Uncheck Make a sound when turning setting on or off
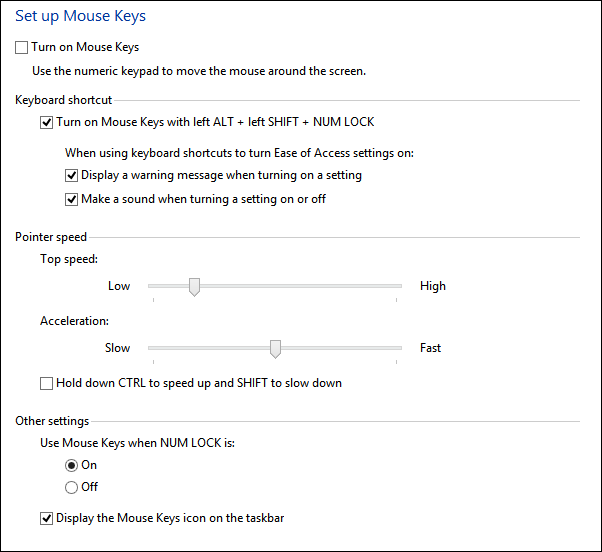This screenshot has width=602, height=552. click(x=71, y=199)
